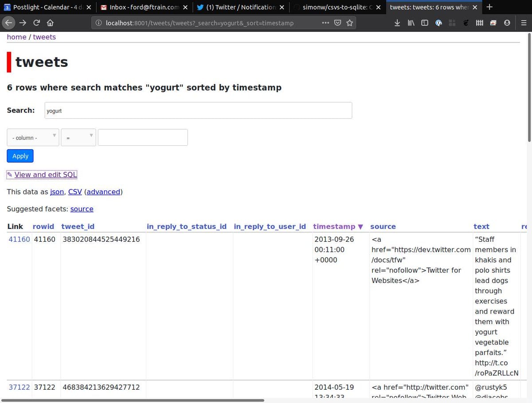Open the downloads arrow icon
Image resolution: width=532 pixels, height=403 pixels.
[397, 23]
